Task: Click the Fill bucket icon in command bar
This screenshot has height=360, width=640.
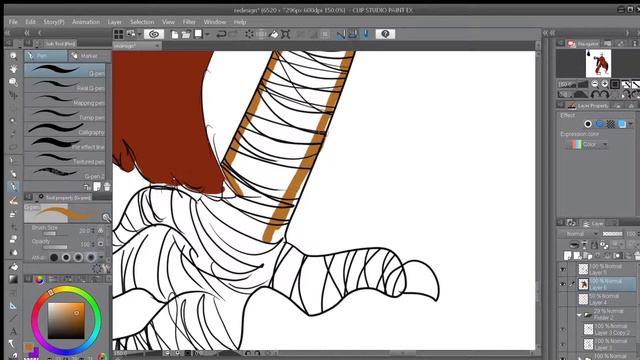Action: [x=273, y=34]
